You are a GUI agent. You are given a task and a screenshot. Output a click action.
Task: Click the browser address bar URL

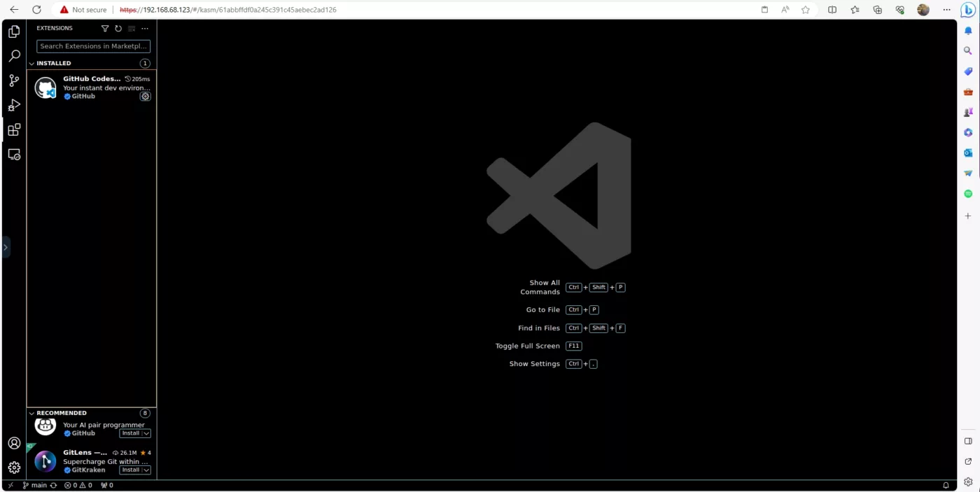point(227,10)
